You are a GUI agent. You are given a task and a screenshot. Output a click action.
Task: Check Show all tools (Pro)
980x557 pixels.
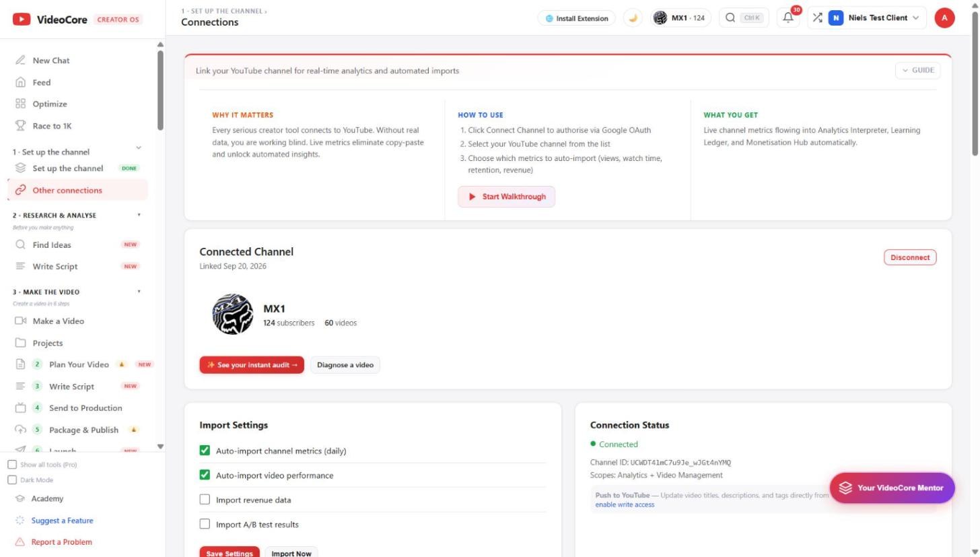[12, 465]
